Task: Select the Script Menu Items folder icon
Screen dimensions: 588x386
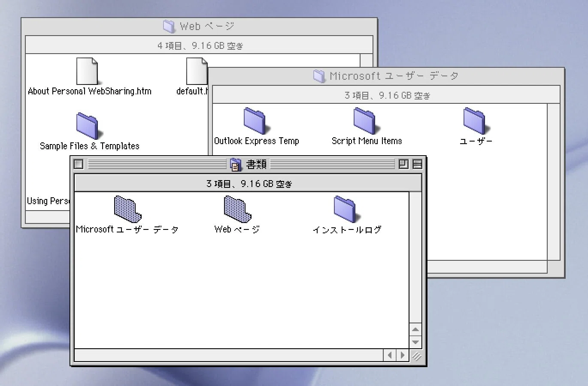Action: [x=367, y=121]
